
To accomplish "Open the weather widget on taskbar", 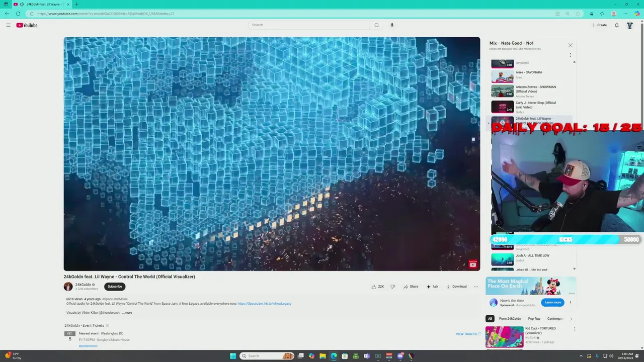I will [13, 356].
